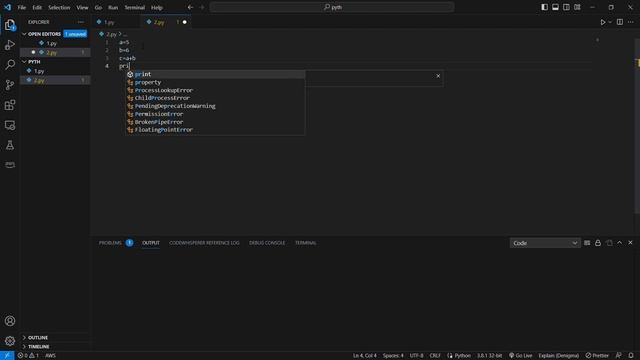The height and width of the screenshot is (360, 640).
Task: Open the Help menu
Action: (x=157, y=7)
